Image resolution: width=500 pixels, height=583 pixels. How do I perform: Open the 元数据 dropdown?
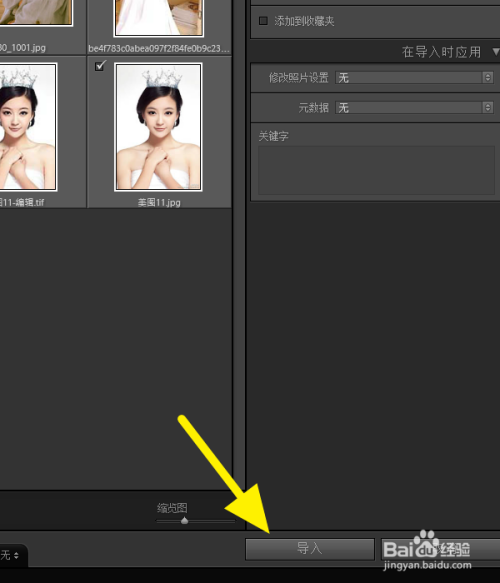414,108
